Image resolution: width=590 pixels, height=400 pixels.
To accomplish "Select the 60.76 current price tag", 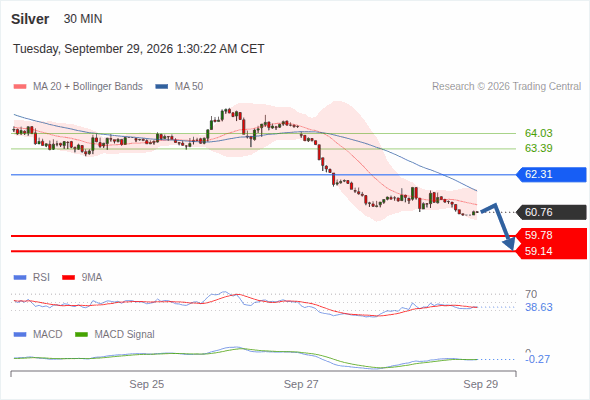I will (551, 212).
